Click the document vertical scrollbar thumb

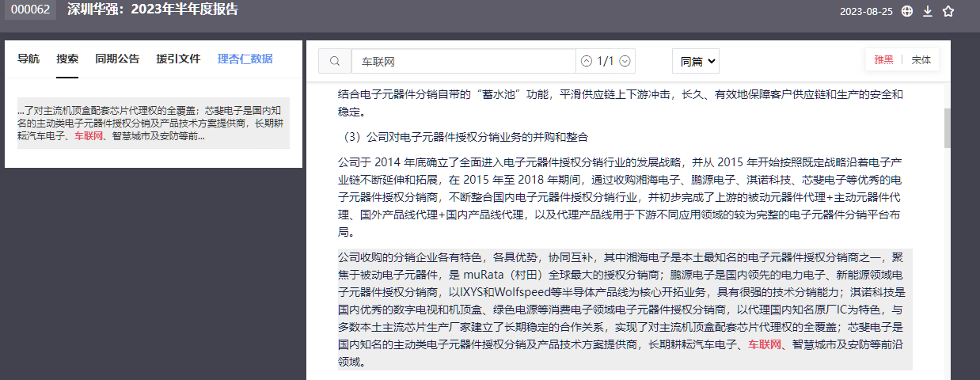[947, 128]
